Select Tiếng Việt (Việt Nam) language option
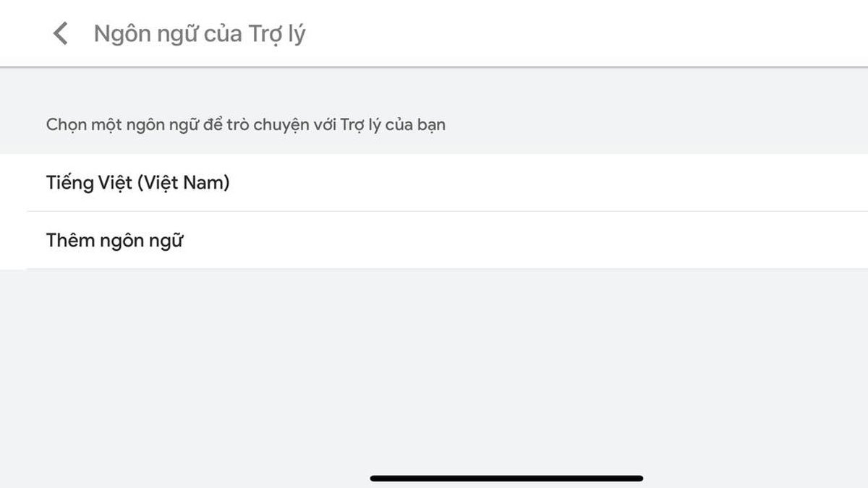 click(137, 183)
